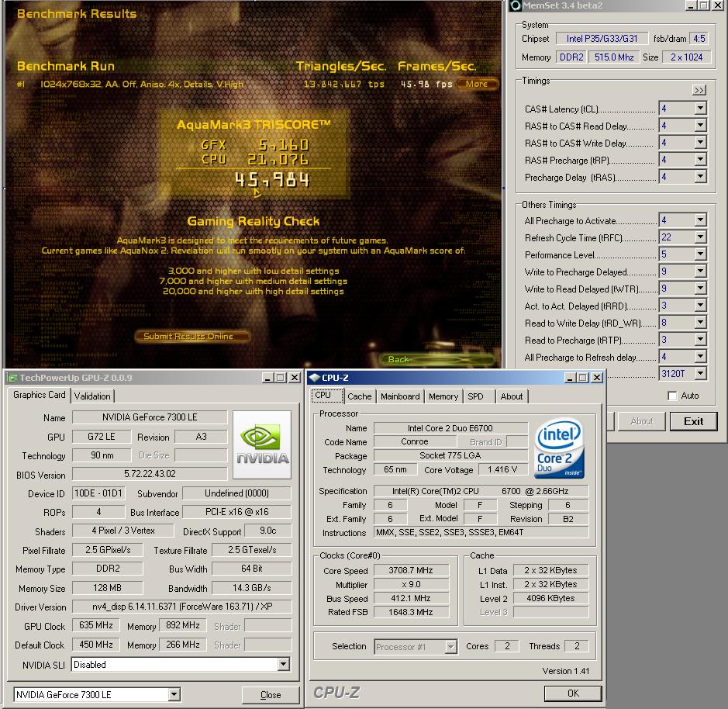Click the 515.0 Mhz memory field
This screenshot has width=728, height=709.
[x=614, y=57]
